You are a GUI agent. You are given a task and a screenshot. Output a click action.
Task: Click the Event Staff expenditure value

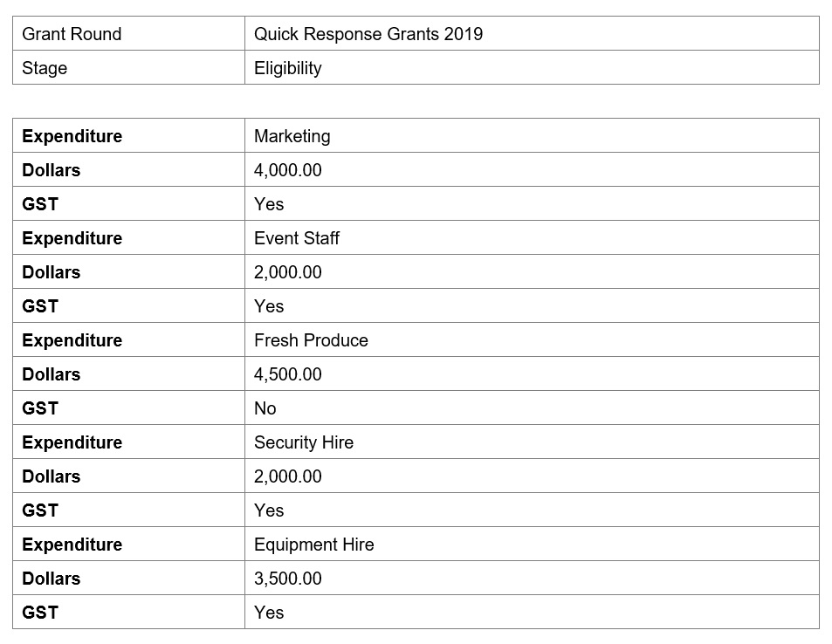point(296,238)
